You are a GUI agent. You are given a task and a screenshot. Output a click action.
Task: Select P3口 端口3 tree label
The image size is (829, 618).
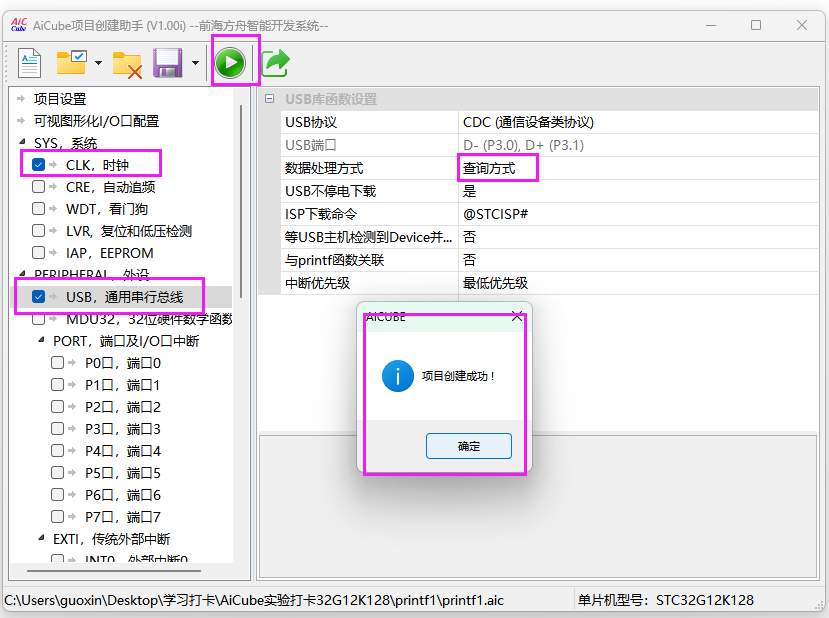coord(123,429)
